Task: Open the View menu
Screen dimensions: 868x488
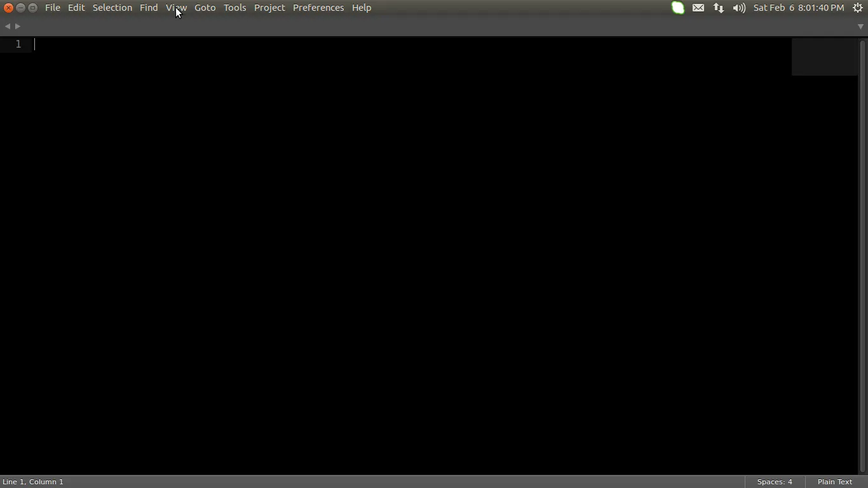Action: point(176,8)
